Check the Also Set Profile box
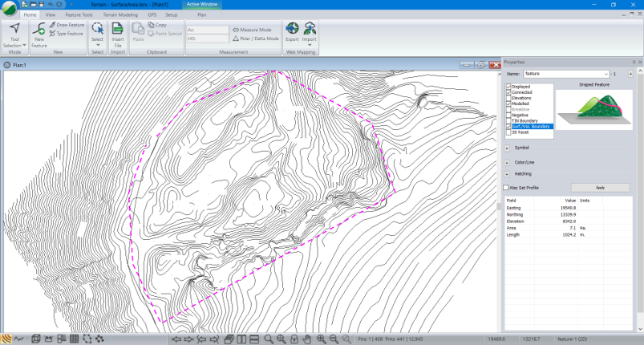 (505, 188)
